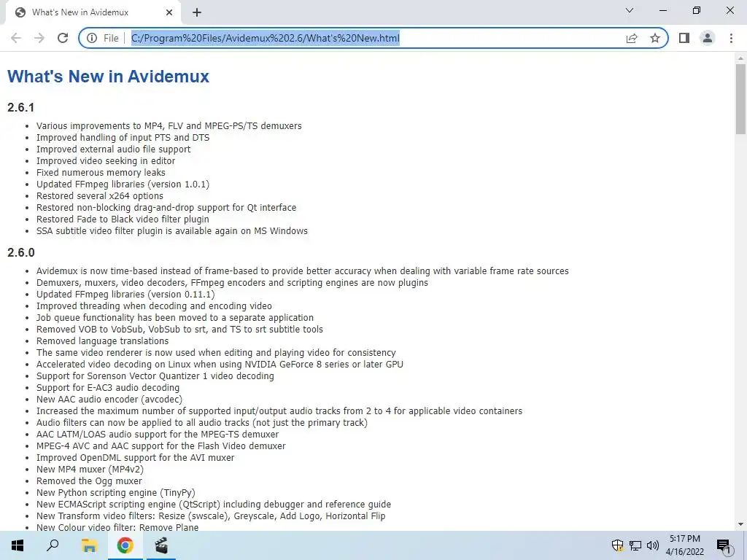
Task: Click 'The same video renderer is now used' line
Action: tap(216, 353)
